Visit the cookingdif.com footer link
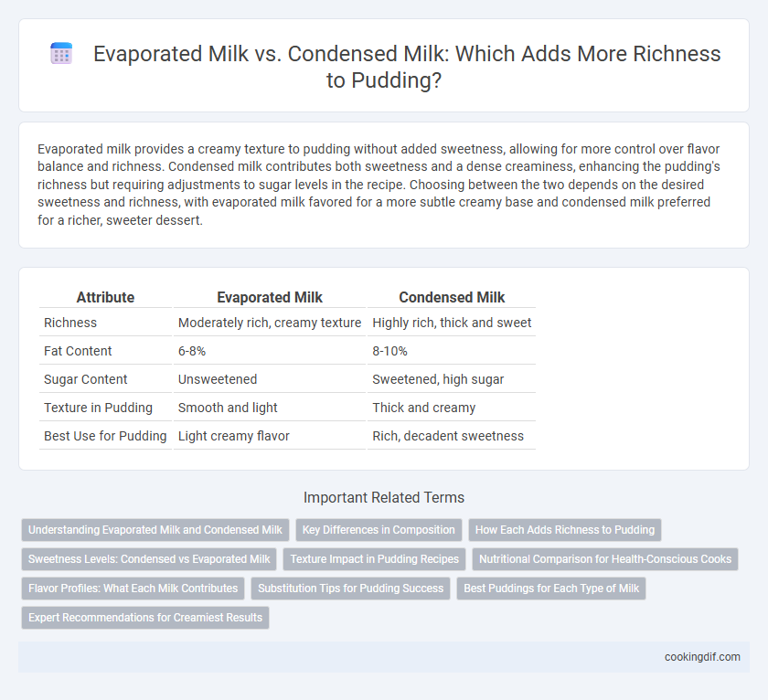 click(x=702, y=657)
